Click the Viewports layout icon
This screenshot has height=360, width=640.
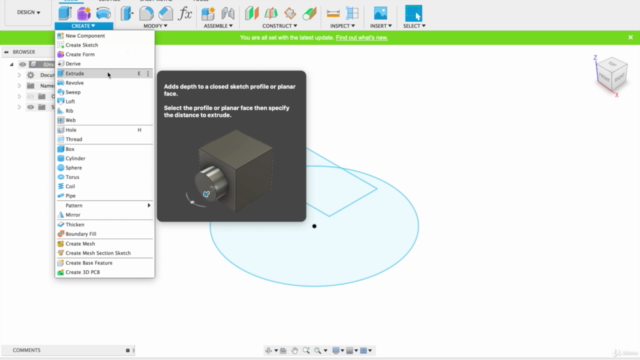tap(363, 350)
